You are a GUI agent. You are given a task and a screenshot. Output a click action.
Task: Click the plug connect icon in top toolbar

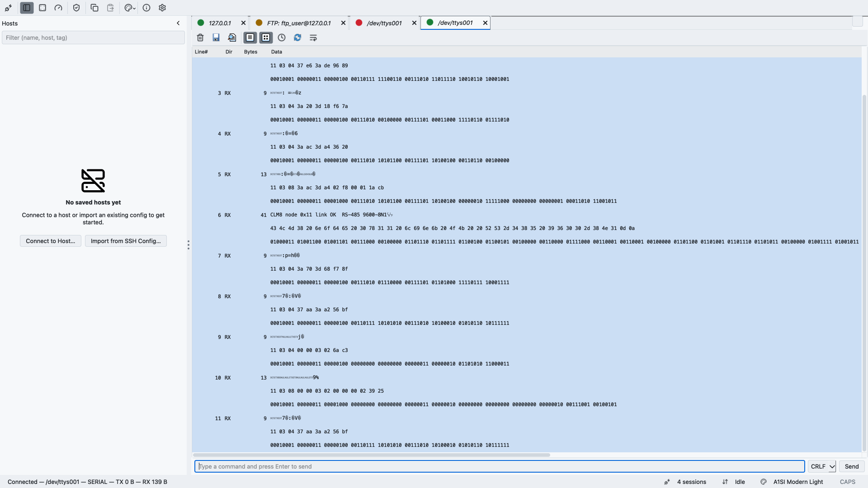[8, 8]
